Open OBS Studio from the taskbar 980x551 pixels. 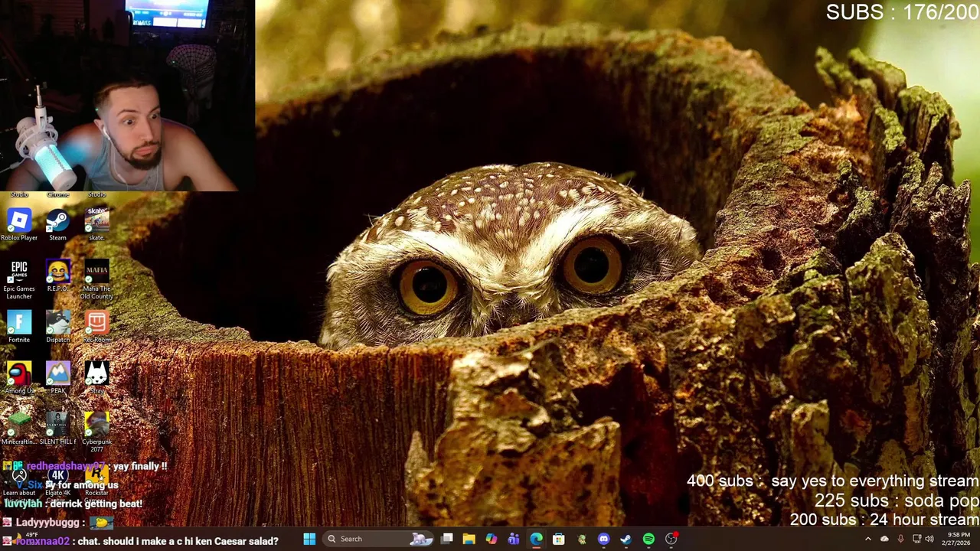click(x=671, y=540)
